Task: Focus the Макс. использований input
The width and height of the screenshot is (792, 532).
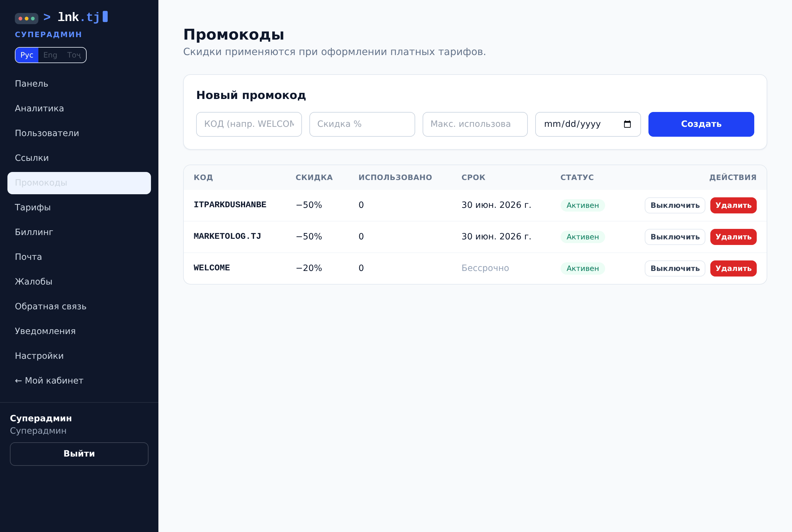Action: point(475,124)
